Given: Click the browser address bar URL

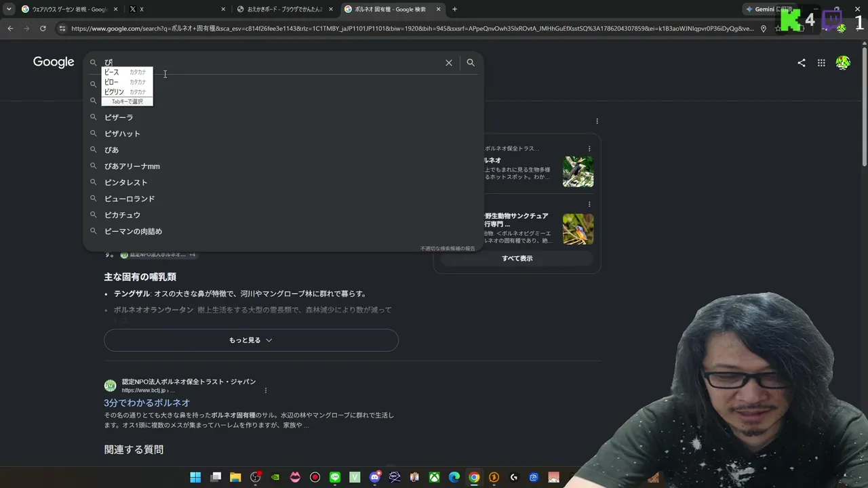Looking at the screenshot, I should point(412,28).
